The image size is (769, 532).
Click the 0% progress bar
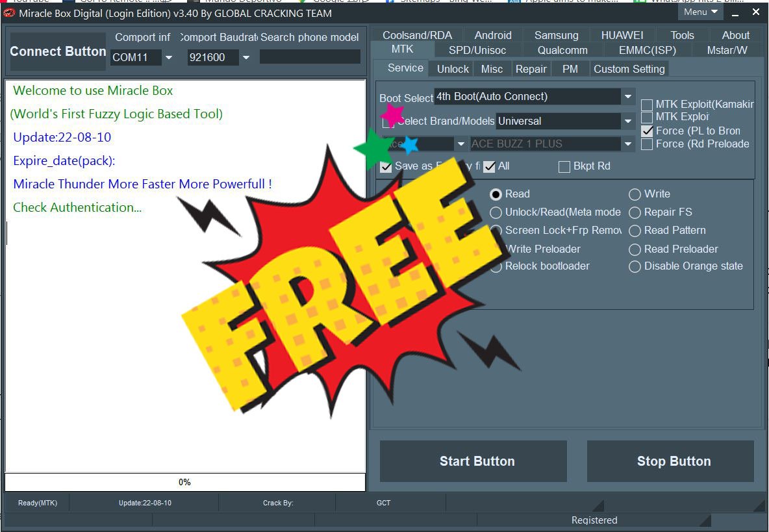click(185, 482)
